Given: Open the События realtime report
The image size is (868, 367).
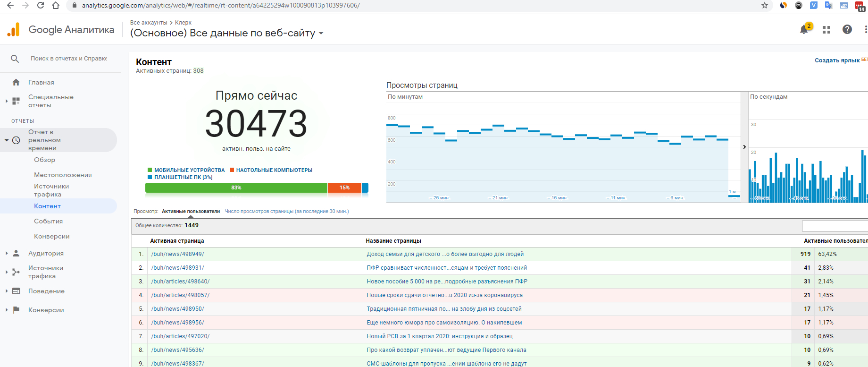Looking at the screenshot, I should pyautogui.click(x=48, y=221).
